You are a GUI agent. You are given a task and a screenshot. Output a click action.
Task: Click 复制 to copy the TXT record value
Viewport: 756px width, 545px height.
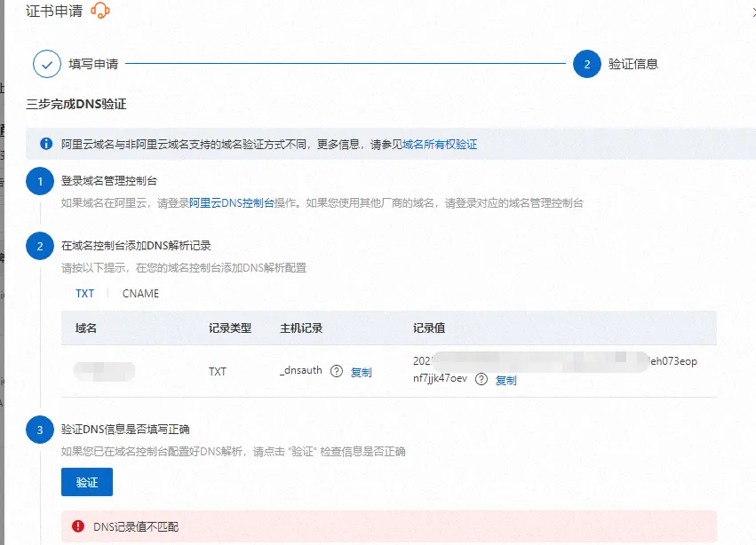pyautogui.click(x=505, y=381)
